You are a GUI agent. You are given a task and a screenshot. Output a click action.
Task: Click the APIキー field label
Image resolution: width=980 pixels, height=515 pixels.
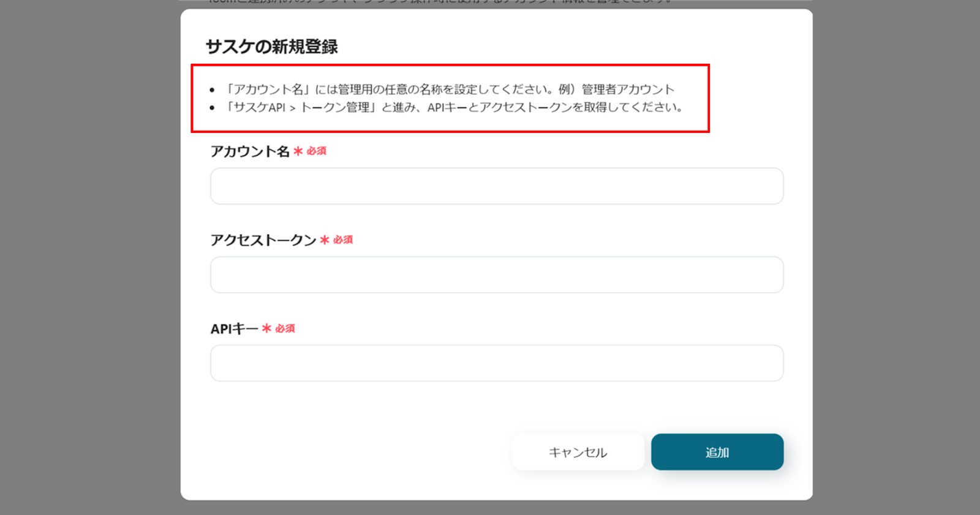(x=235, y=329)
